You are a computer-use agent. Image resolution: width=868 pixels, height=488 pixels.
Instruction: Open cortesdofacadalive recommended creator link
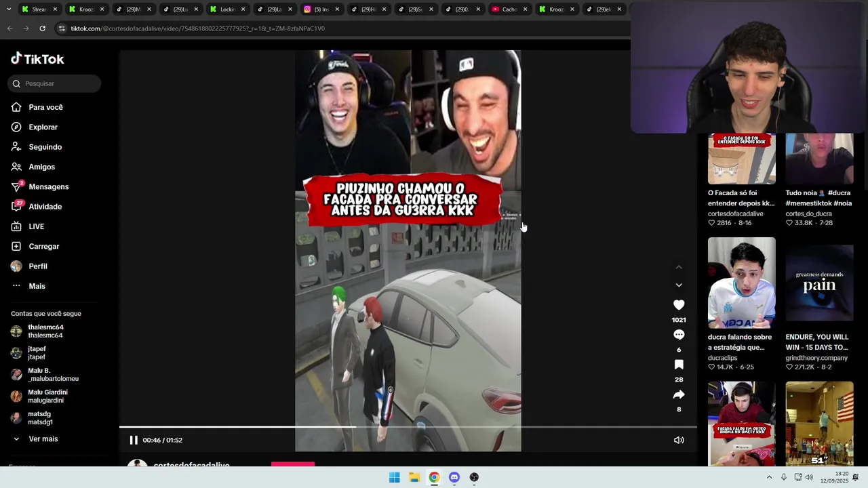[735, 213]
